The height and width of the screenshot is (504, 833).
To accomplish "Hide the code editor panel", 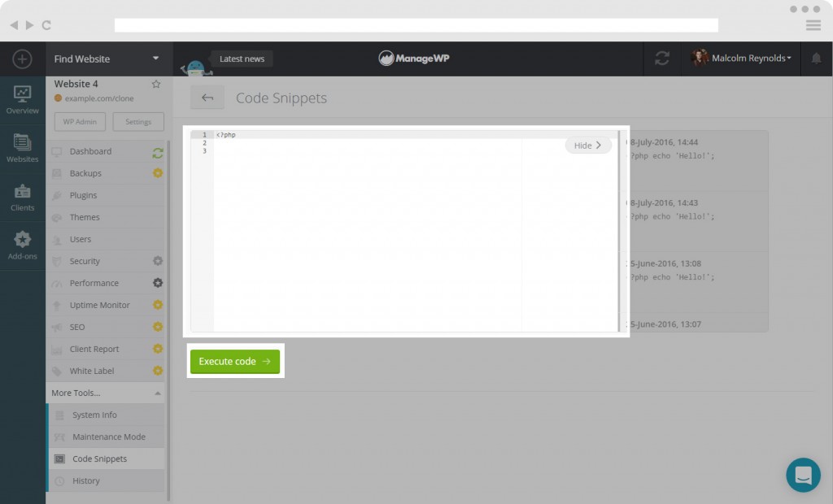I will pos(587,145).
